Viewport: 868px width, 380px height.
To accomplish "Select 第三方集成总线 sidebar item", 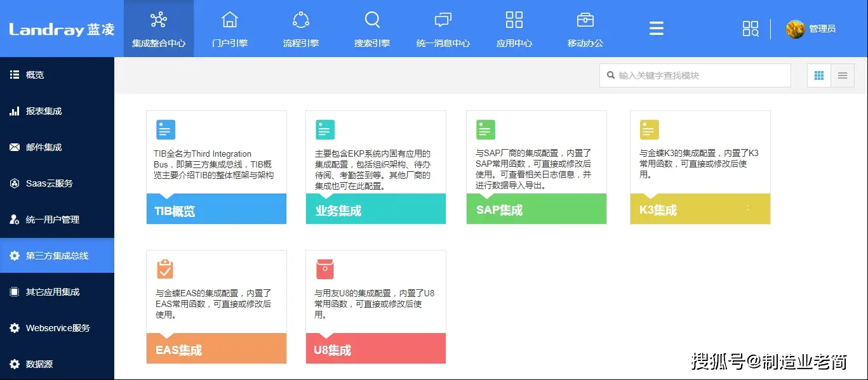I will click(x=57, y=256).
